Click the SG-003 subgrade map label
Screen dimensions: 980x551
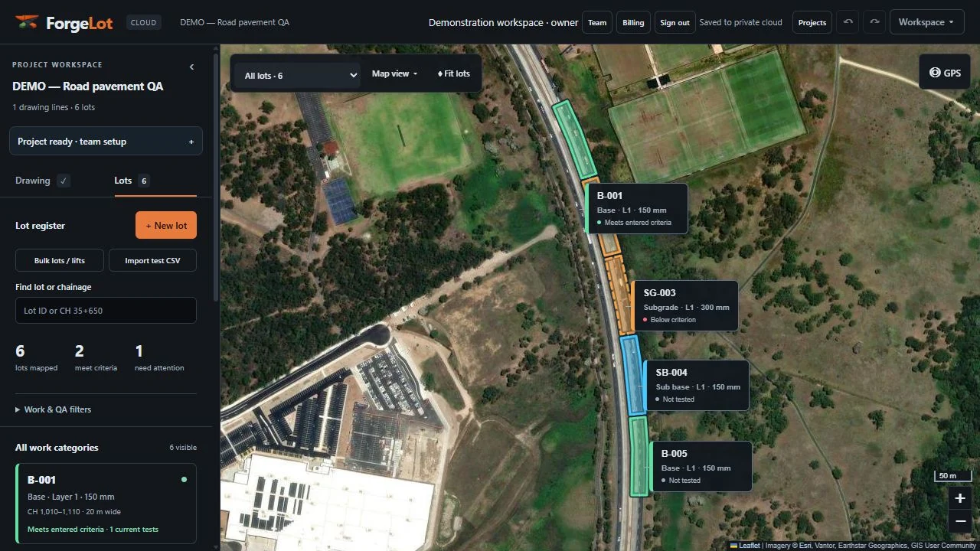coord(685,305)
